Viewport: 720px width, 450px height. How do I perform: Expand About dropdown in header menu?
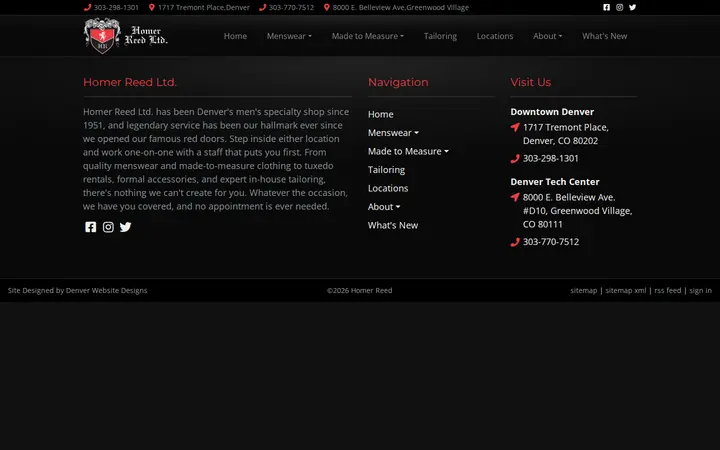point(547,36)
